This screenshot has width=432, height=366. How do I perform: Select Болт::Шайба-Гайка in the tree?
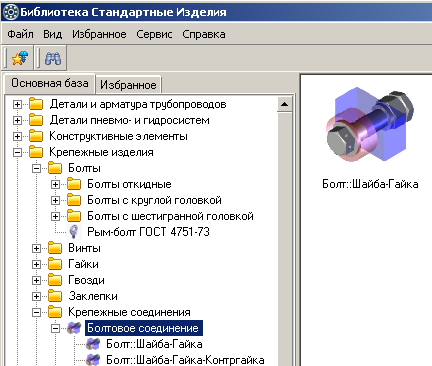click(x=154, y=344)
